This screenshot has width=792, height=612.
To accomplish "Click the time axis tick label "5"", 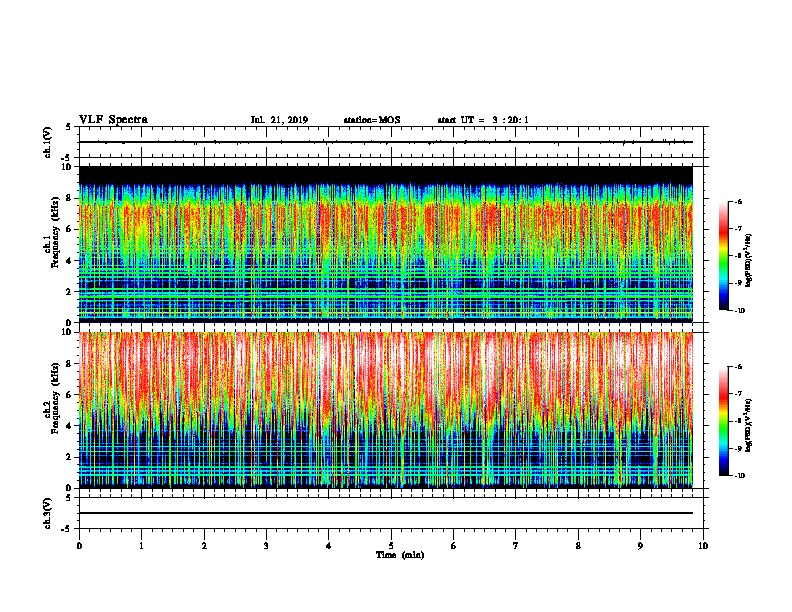I will [x=391, y=546].
